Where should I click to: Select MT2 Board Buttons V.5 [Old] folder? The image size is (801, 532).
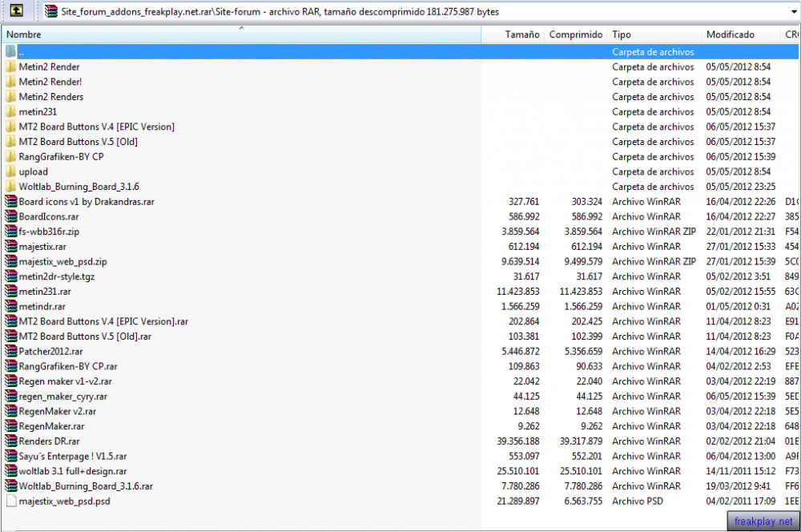(78, 142)
